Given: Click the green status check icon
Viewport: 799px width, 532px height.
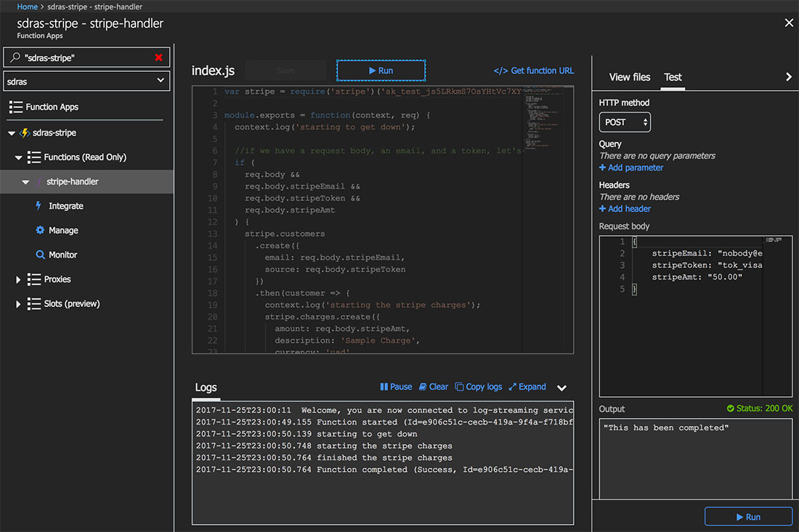Looking at the screenshot, I should tap(730, 409).
